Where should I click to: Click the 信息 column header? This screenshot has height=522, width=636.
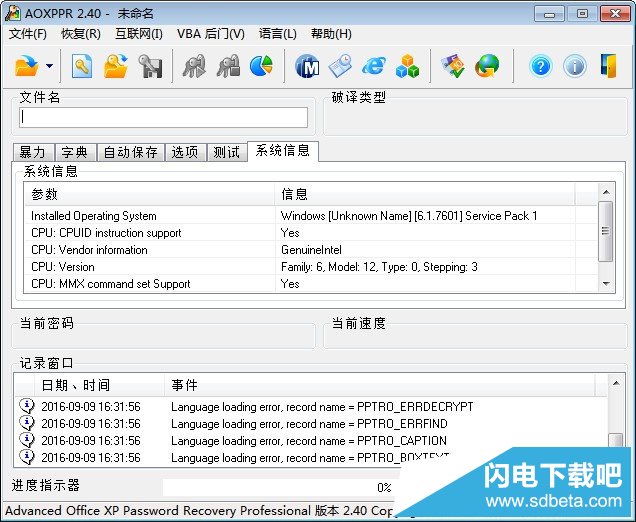coord(425,194)
